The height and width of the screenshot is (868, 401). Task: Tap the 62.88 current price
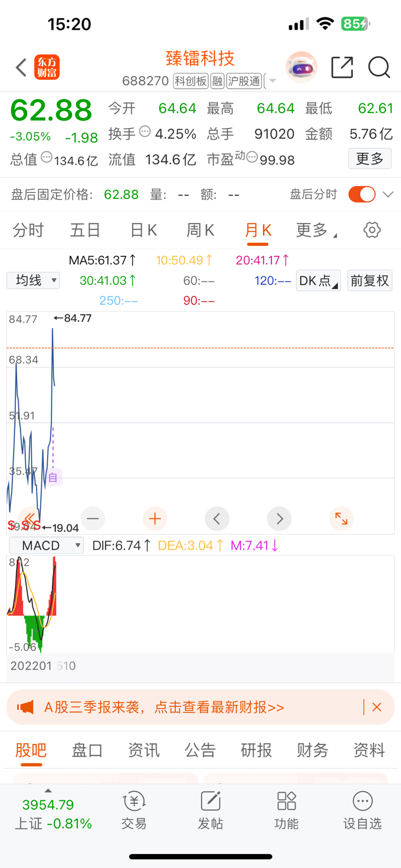click(51, 110)
